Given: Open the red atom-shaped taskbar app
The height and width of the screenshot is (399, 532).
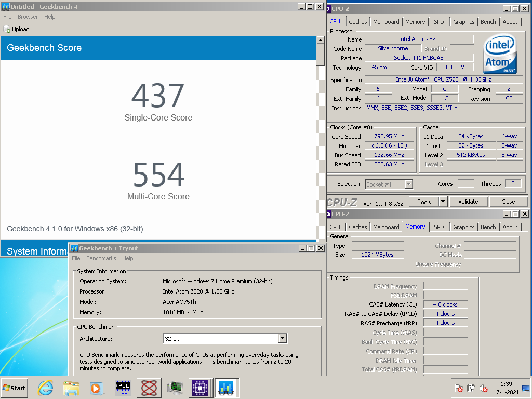Looking at the screenshot, I should (x=149, y=388).
